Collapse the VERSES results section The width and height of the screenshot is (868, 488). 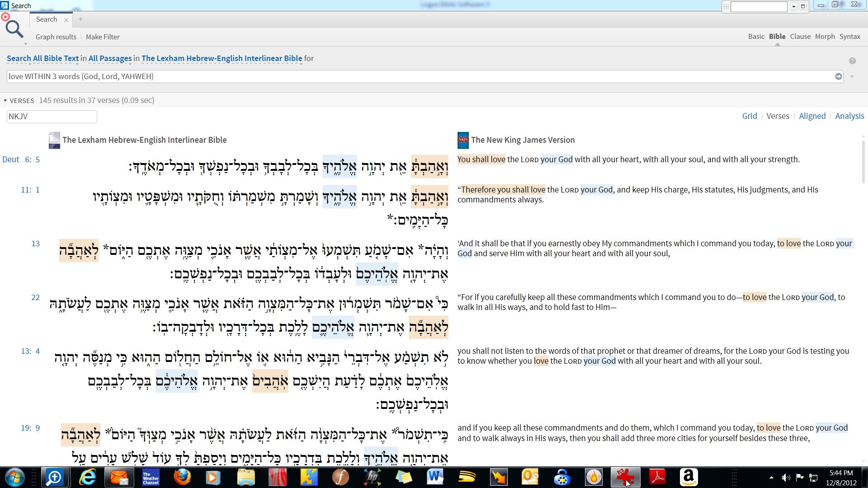pos(5,101)
